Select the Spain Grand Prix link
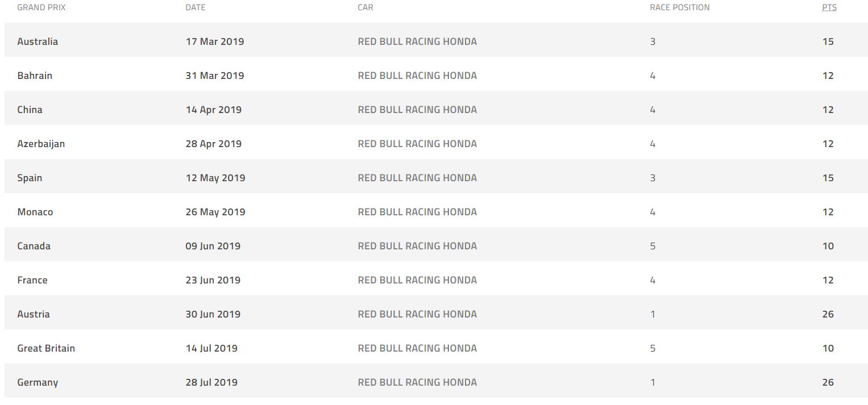This screenshot has width=868, height=405. [30, 178]
